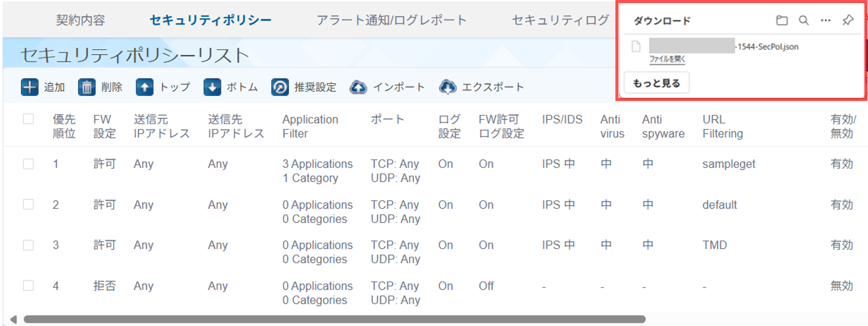This screenshot has height=326, width=868.
Task: Click the ボトム label
Action: coord(242,87)
